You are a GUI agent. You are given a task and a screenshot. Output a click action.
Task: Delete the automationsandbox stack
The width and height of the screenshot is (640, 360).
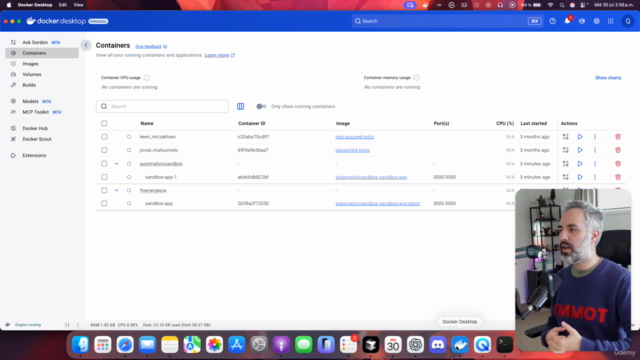618,164
